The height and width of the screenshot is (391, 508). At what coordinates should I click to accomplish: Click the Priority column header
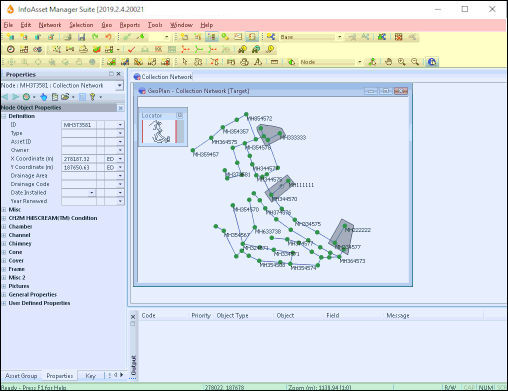coord(201,315)
